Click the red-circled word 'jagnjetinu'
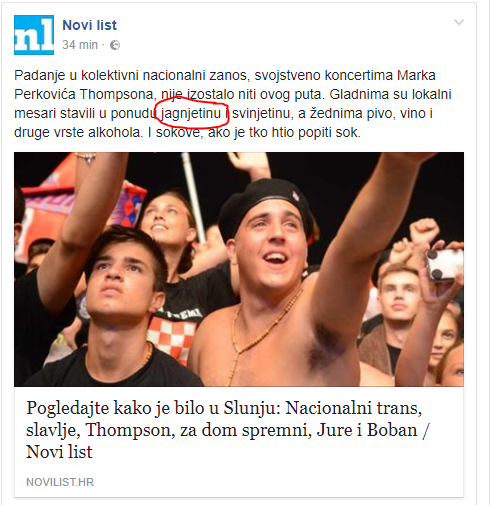The width and height of the screenshot is (490, 505). (x=191, y=113)
